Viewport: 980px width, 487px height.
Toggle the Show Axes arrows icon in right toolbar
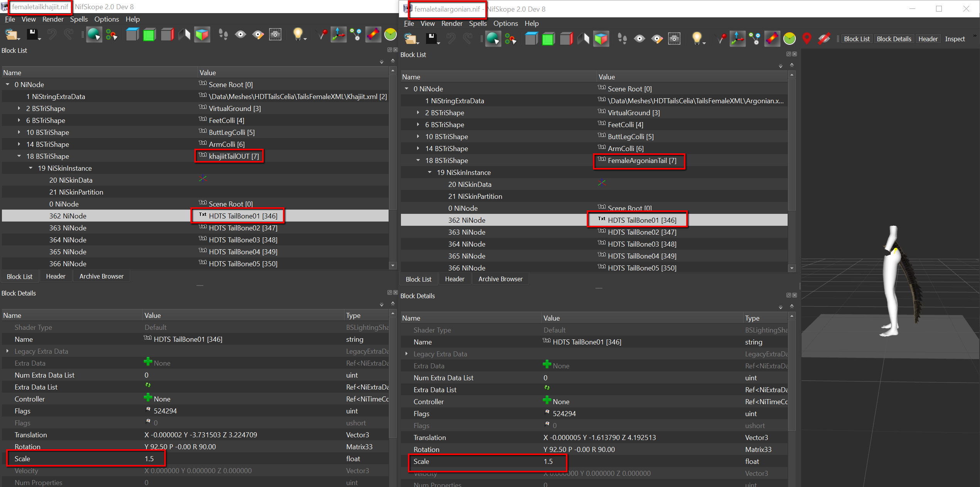pyautogui.click(x=738, y=39)
